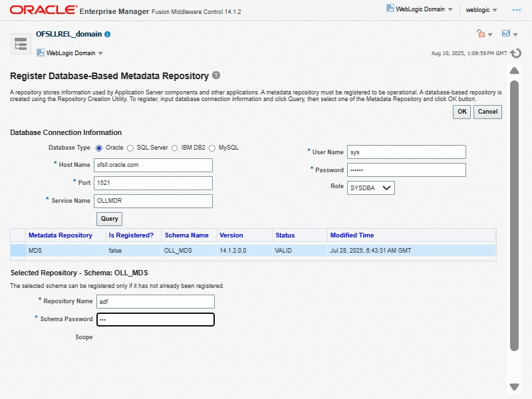Open the lock change center icon
Viewport: 532px width, 399px height.
(x=481, y=33)
